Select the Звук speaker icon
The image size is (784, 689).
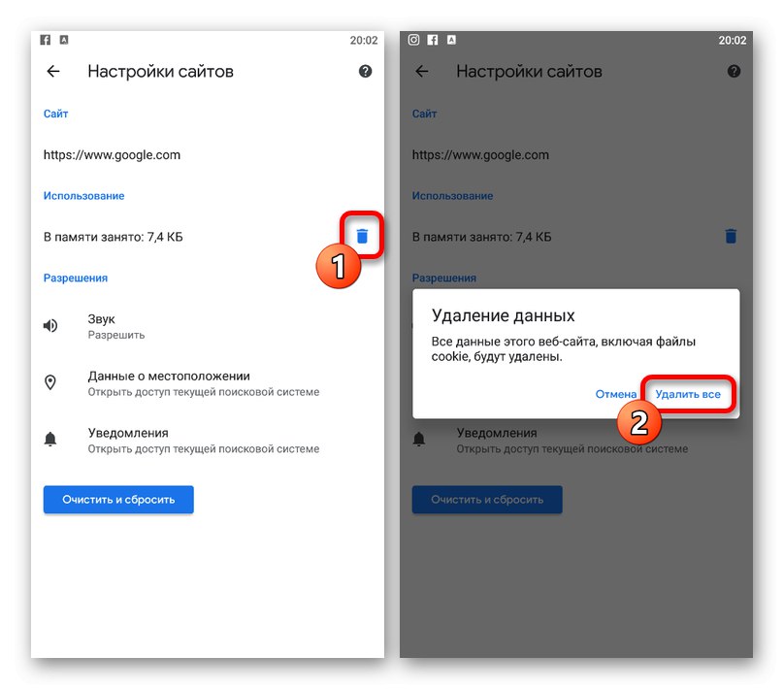[x=50, y=326]
